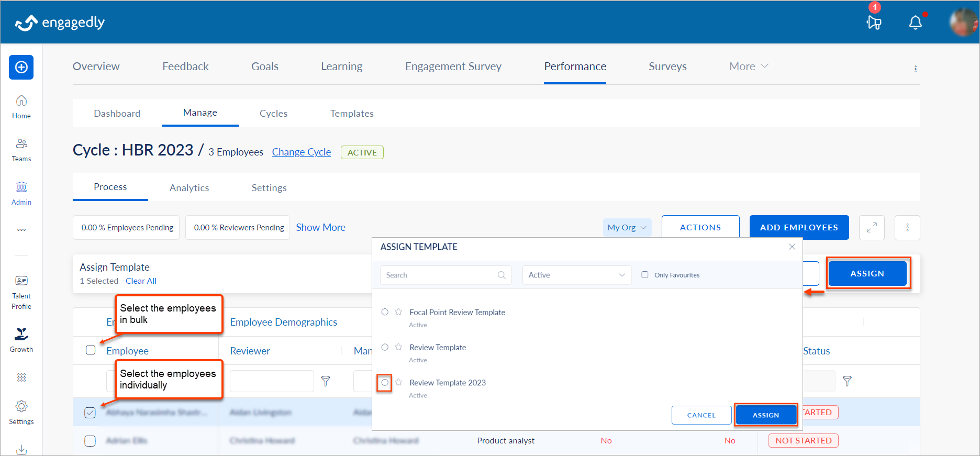Expand the table to full screen
This screenshot has height=456, width=980.
[872, 228]
